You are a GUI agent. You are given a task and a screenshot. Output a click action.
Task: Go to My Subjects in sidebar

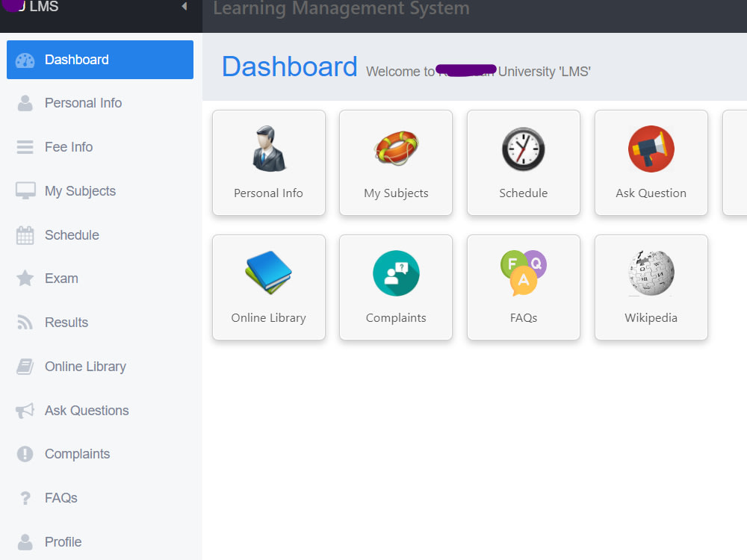pos(100,191)
